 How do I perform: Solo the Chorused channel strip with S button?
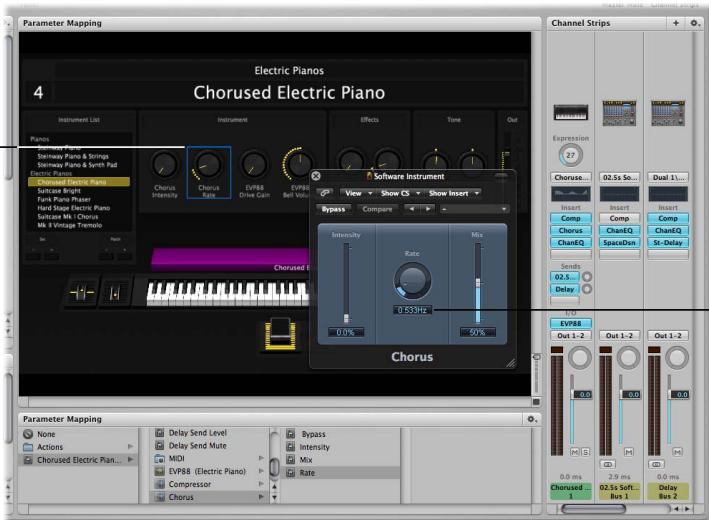[585, 452]
